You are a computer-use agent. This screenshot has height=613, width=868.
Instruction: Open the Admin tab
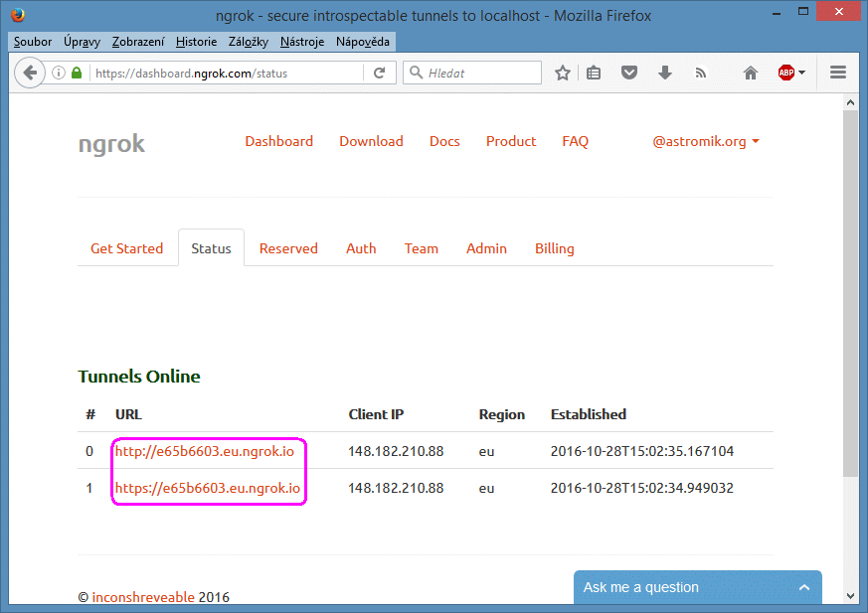point(486,249)
